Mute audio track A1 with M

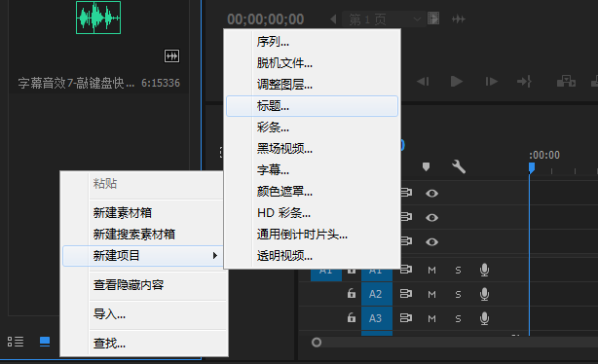point(431,271)
